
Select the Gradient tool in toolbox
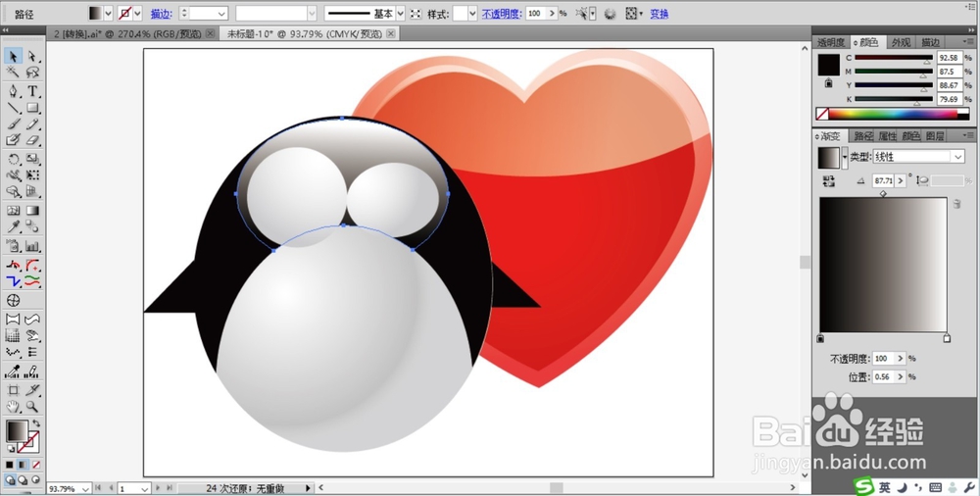(x=32, y=211)
